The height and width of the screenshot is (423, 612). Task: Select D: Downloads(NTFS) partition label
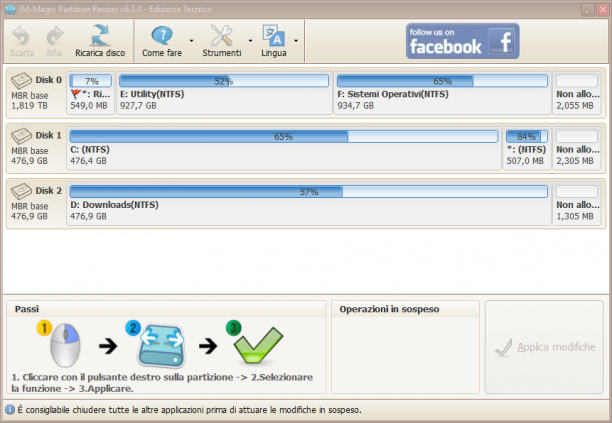click(114, 205)
